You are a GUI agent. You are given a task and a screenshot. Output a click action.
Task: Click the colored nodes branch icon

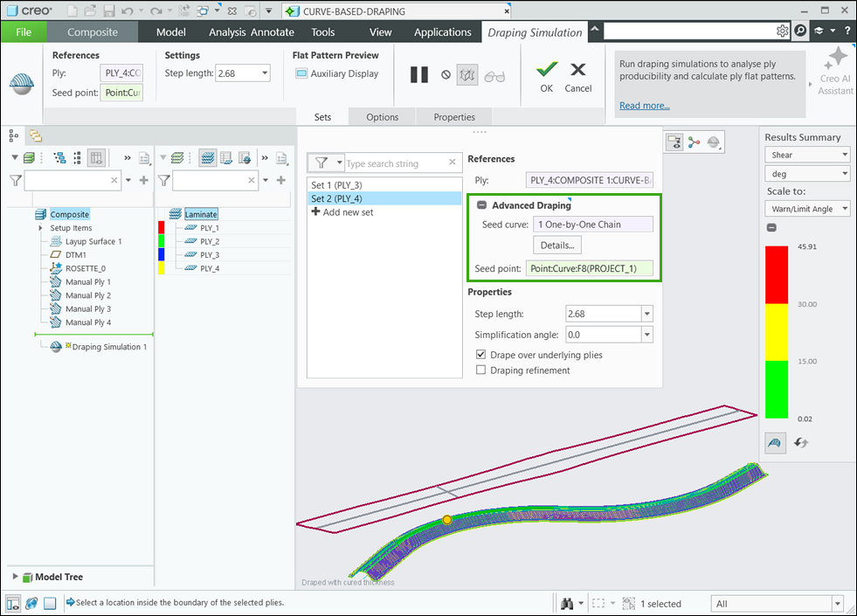695,142
